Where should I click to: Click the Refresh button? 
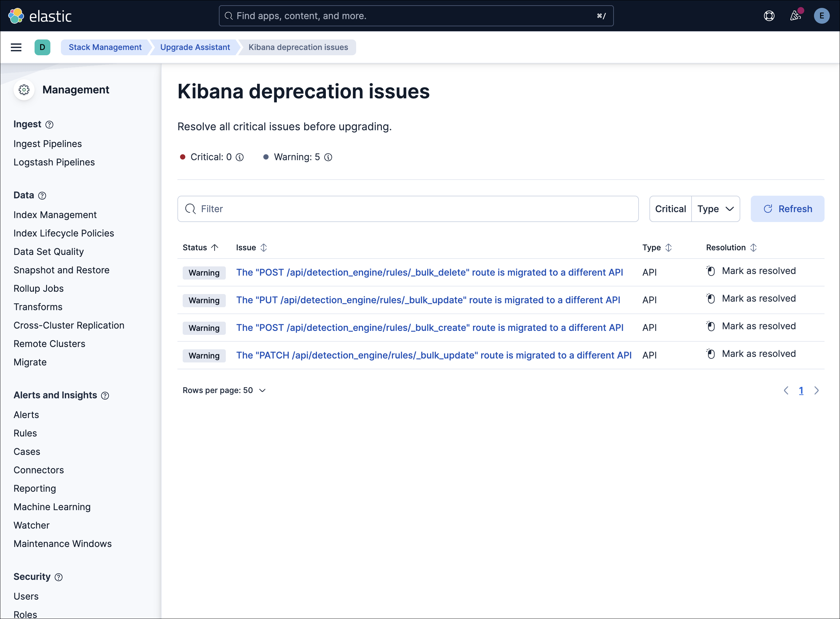click(787, 209)
